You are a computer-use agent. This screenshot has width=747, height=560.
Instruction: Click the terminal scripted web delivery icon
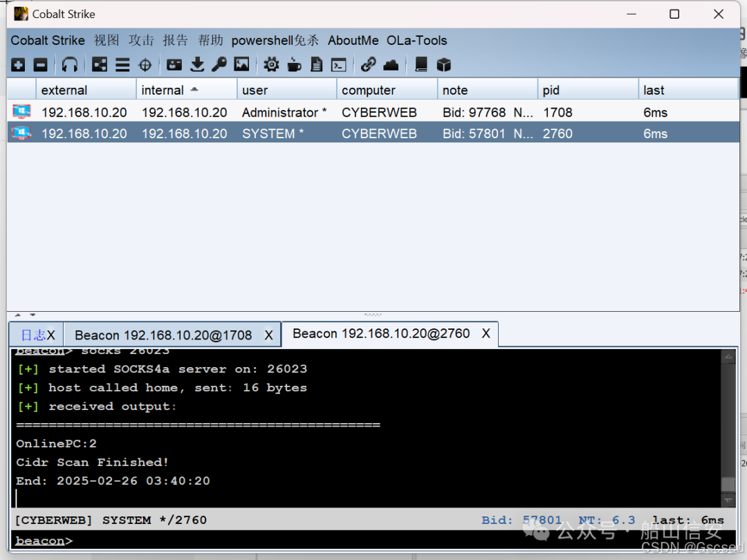(339, 65)
